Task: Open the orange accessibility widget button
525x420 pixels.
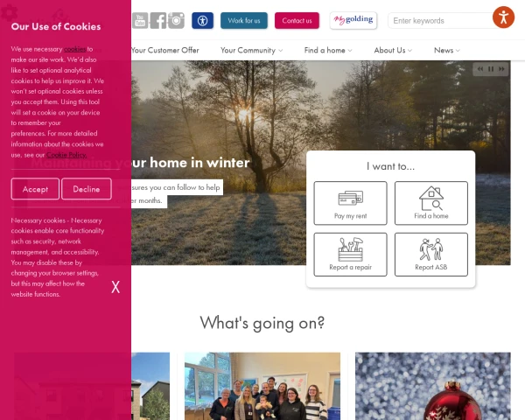Action: coord(503,17)
